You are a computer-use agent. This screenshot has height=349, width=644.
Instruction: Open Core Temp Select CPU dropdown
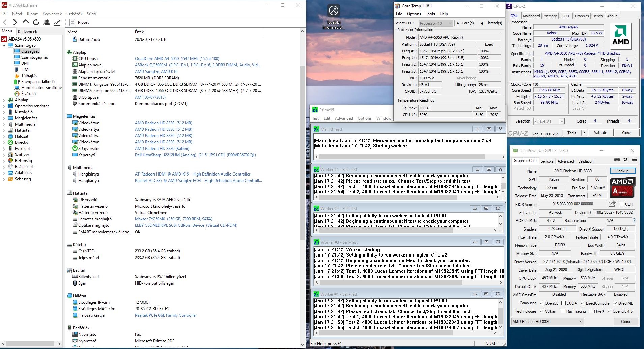coord(436,23)
